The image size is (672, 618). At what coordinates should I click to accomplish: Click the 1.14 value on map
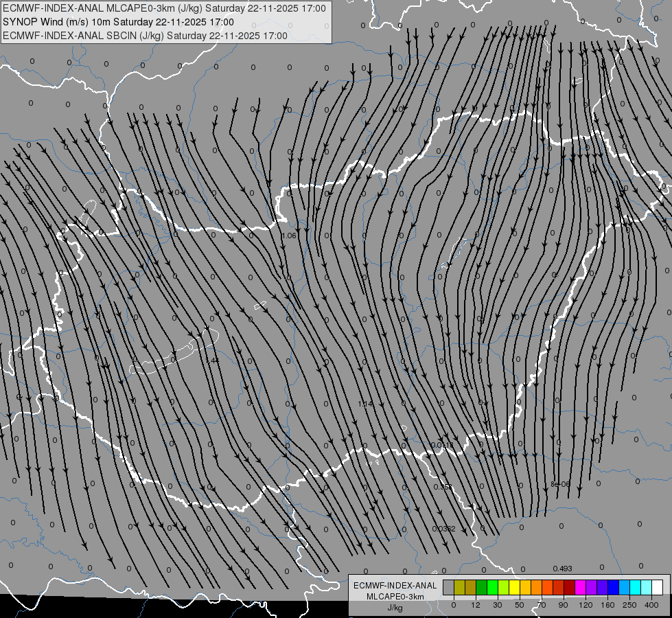coord(365,404)
